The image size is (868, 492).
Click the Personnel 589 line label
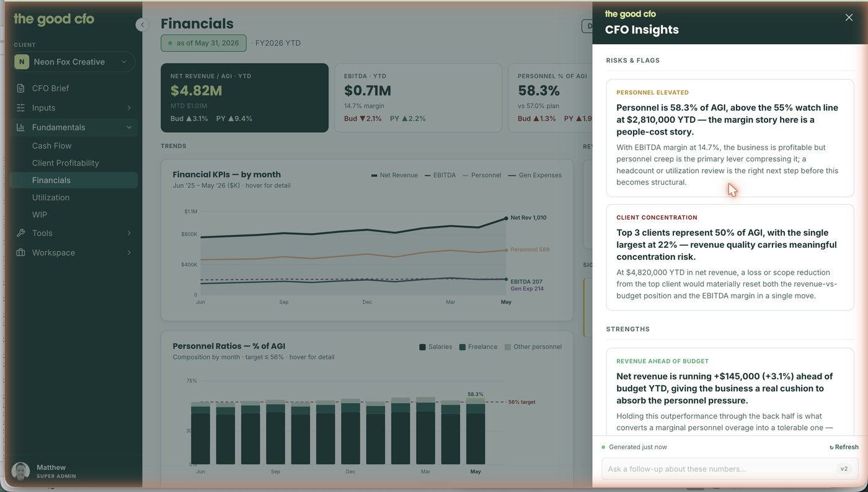[529, 249]
